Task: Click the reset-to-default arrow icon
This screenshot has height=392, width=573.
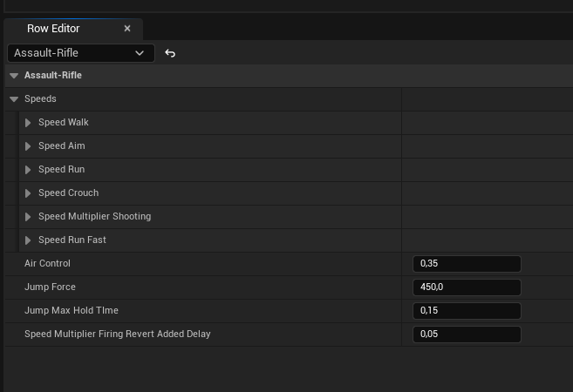Action: (x=170, y=53)
